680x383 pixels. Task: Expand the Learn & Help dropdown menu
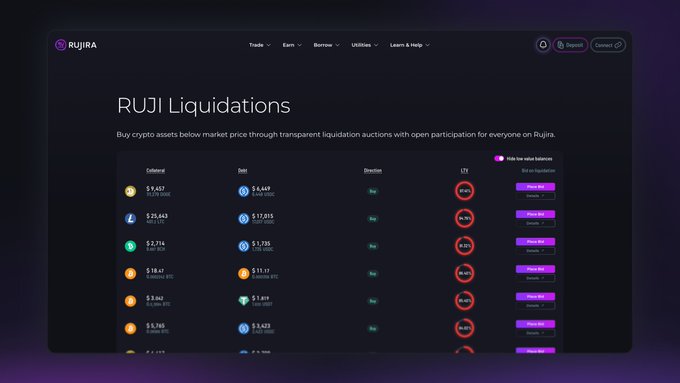[410, 45]
